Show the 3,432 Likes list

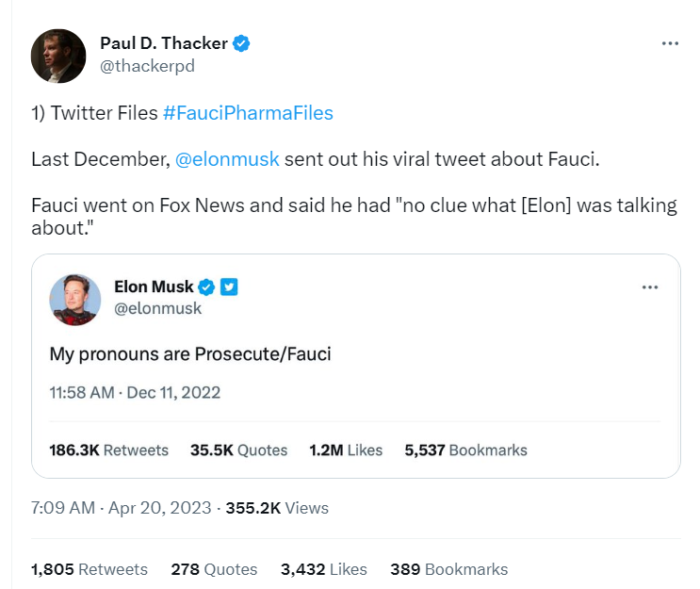pos(323,569)
